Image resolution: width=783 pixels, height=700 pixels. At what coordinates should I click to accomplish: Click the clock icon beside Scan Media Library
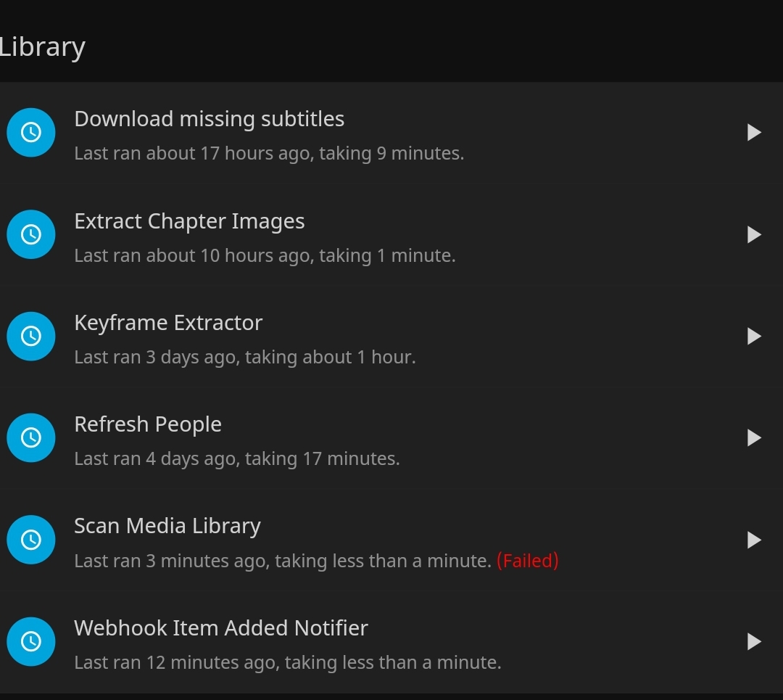click(30, 540)
